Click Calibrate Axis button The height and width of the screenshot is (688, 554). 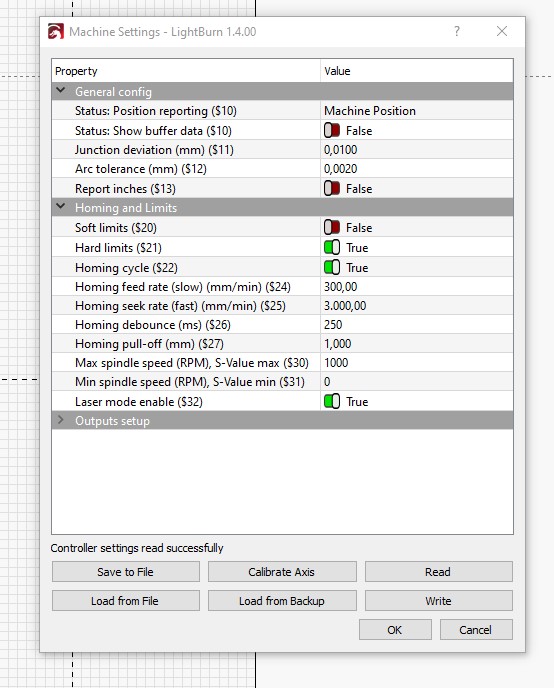282,572
